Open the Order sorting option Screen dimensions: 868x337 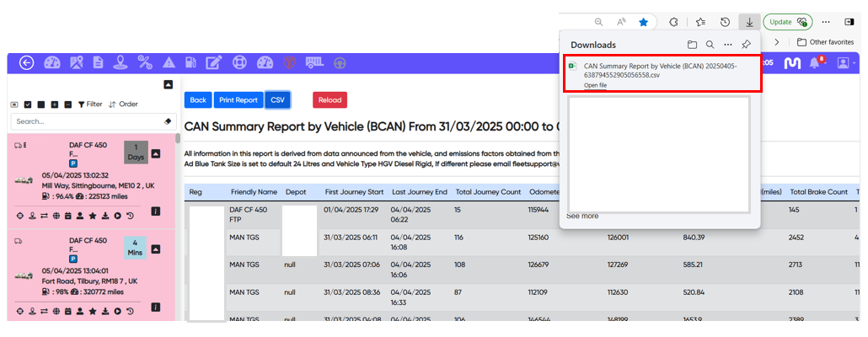click(123, 104)
